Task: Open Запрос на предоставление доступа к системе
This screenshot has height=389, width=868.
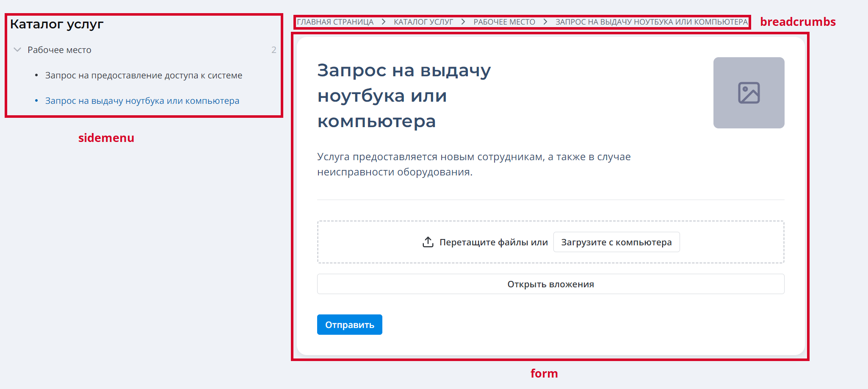Action: coord(144,75)
